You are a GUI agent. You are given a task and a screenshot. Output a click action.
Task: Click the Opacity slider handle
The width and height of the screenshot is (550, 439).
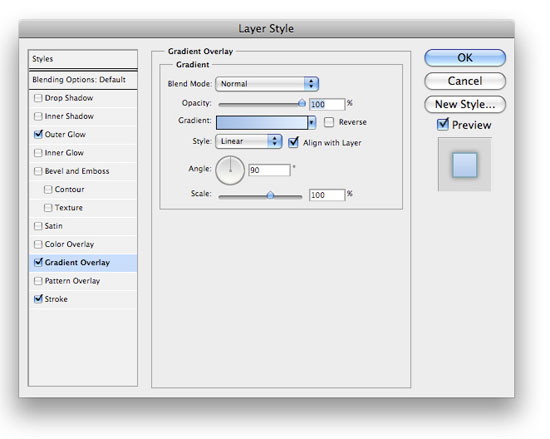pos(302,103)
